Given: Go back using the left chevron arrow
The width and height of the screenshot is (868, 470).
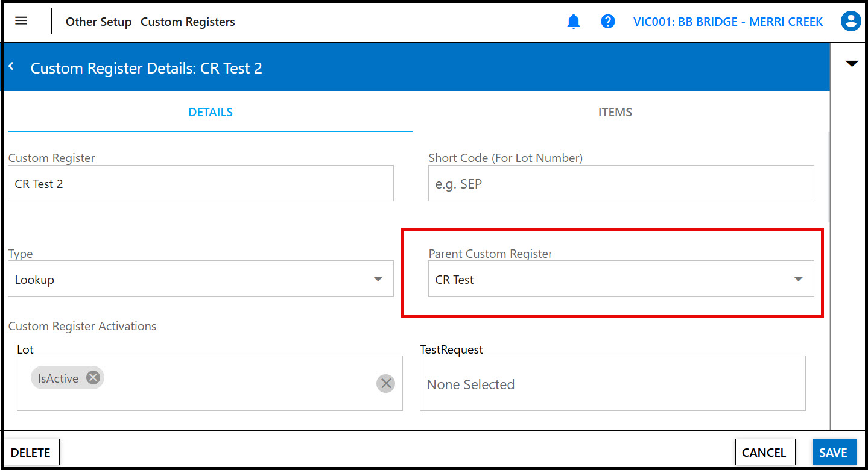Looking at the screenshot, I should (11, 67).
